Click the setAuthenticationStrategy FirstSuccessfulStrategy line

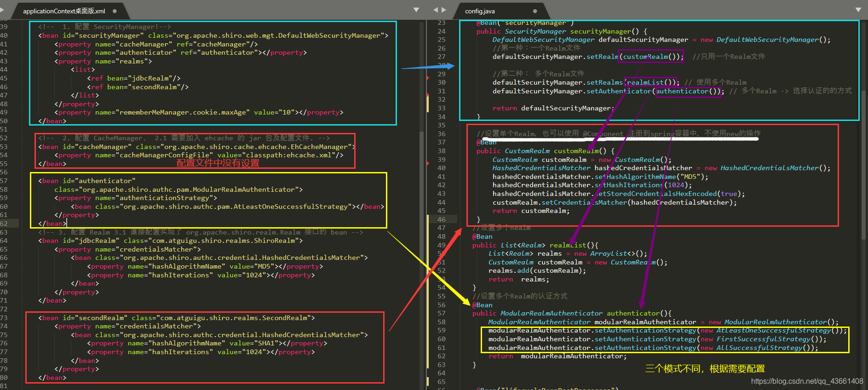coord(657,339)
